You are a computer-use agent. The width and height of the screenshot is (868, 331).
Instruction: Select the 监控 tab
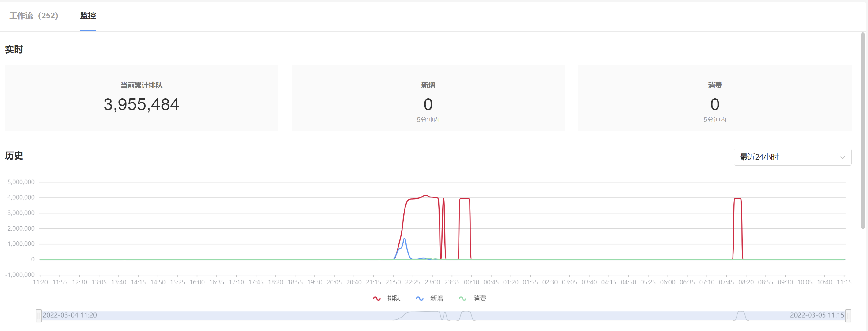pos(88,16)
